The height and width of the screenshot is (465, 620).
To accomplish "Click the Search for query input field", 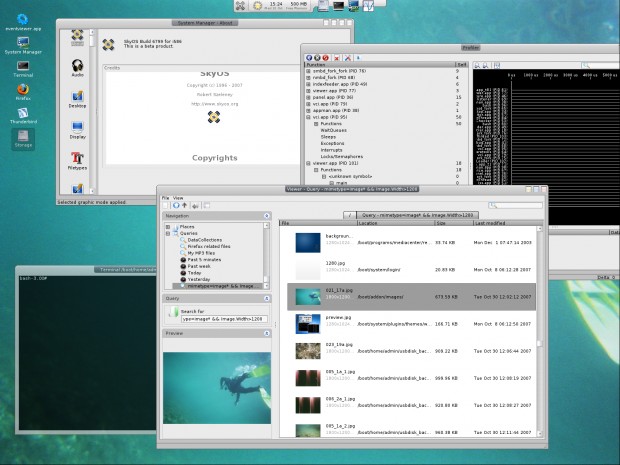I will [x=224, y=319].
